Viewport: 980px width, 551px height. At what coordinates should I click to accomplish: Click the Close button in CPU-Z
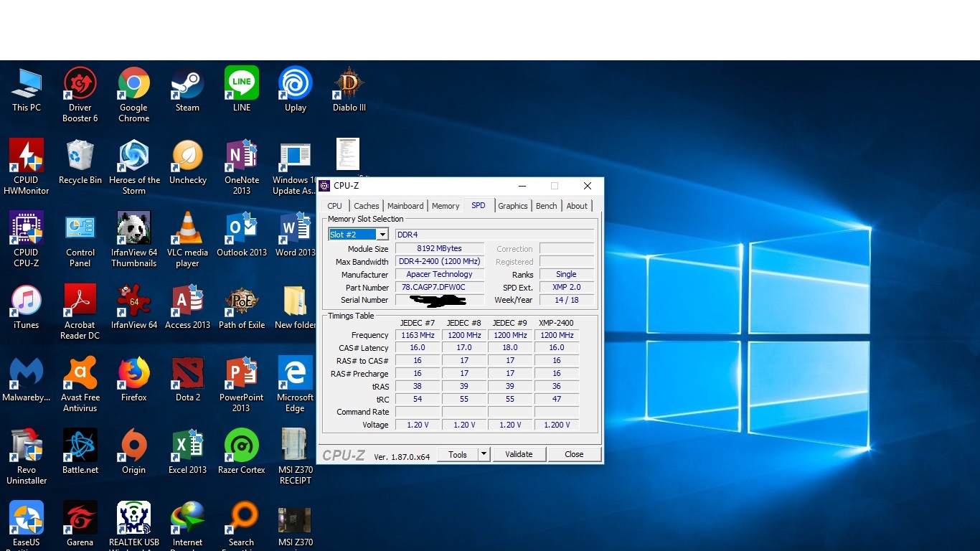[x=574, y=454]
